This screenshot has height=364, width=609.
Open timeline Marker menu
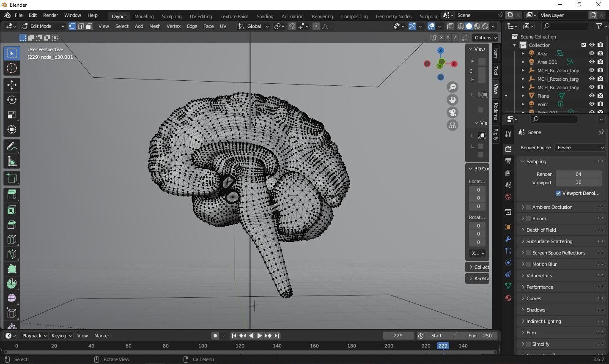coord(101,336)
